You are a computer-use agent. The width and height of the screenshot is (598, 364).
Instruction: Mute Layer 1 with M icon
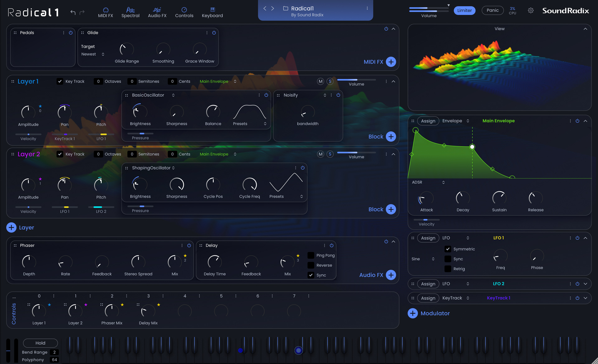point(320,81)
